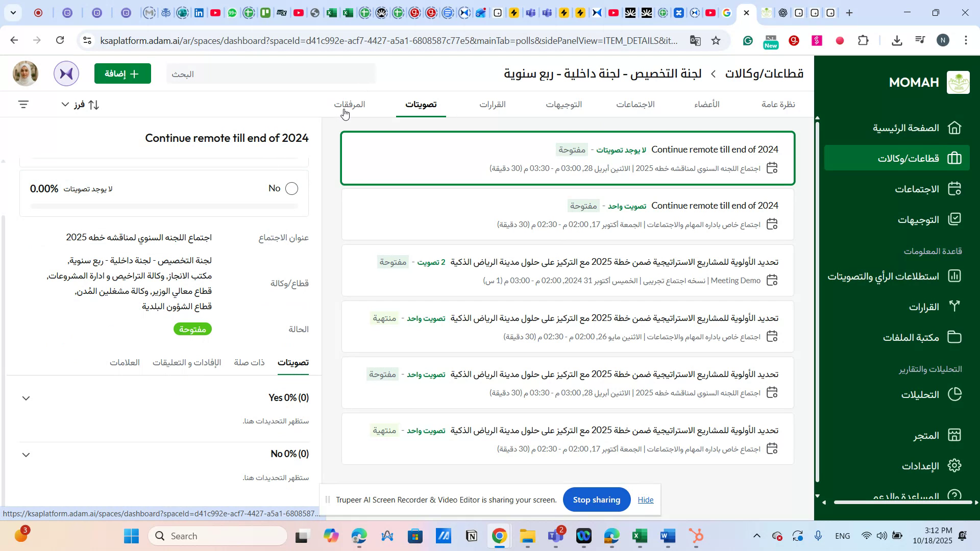The width and height of the screenshot is (980, 551).
Task: Expand the No 0% results section
Action: [x=26, y=454]
